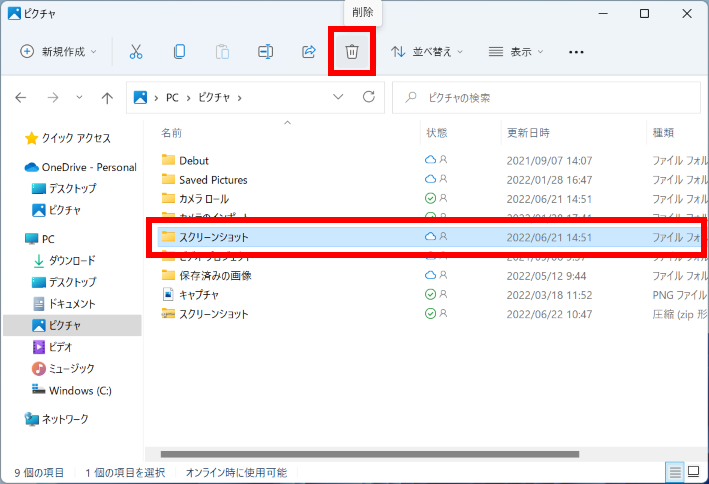Viewport: 709px width, 484px height.
Task: Click the Share icon in toolbar
Action: (x=308, y=52)
